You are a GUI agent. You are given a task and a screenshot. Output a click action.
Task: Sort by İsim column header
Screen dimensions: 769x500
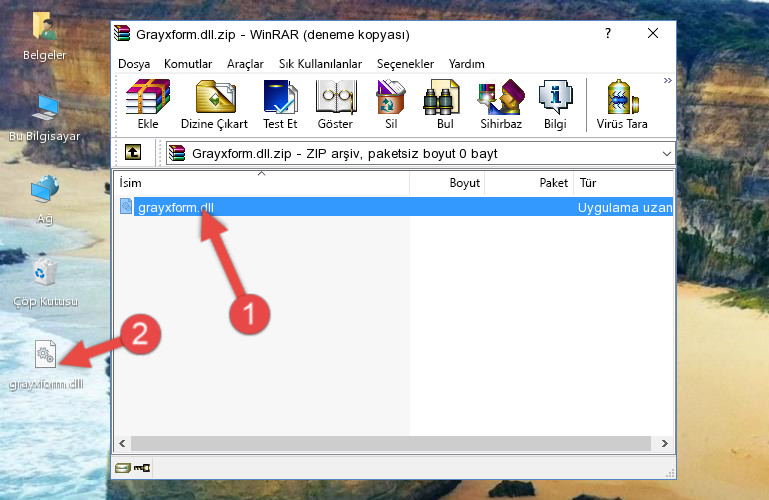262,183
